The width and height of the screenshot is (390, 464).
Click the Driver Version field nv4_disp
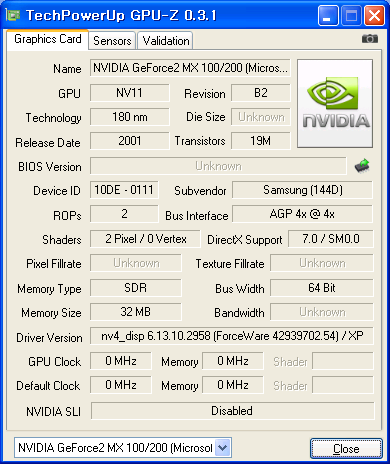pos(232,336)
